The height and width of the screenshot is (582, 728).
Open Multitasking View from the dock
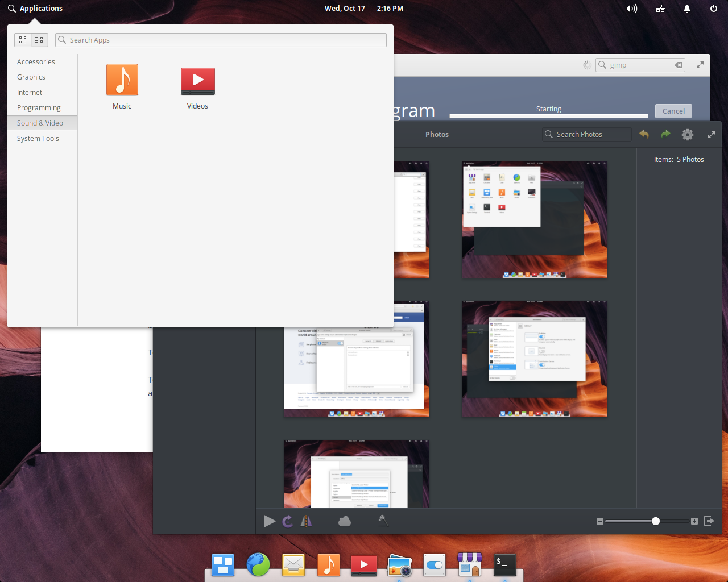(x=223, y=564)
